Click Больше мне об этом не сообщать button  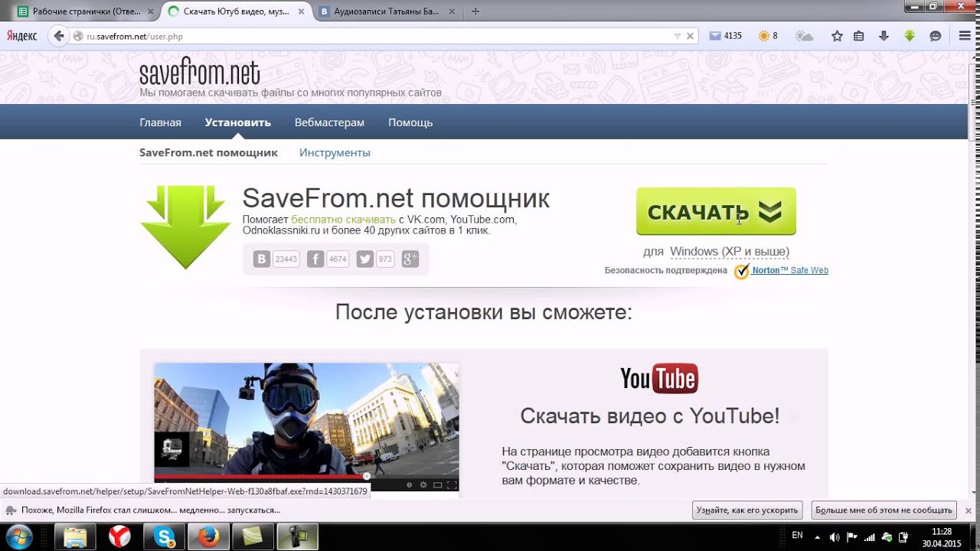pyautogui.click(x=884, y=510)
